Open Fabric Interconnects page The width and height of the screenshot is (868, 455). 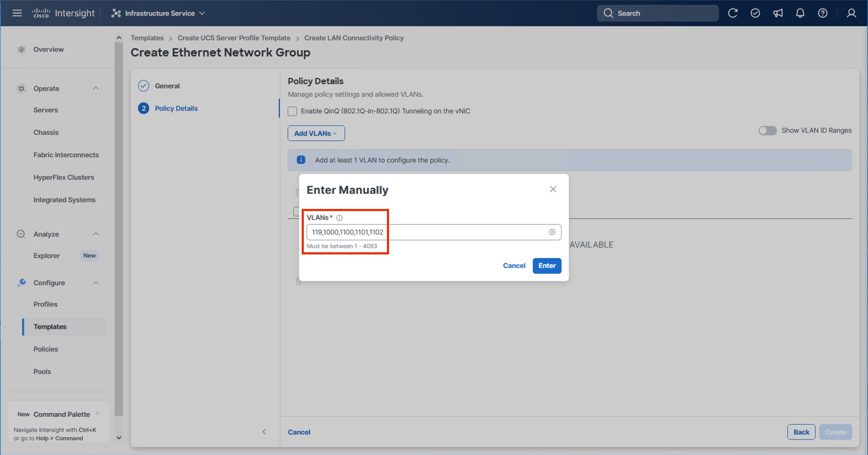(x=66, y=155)
